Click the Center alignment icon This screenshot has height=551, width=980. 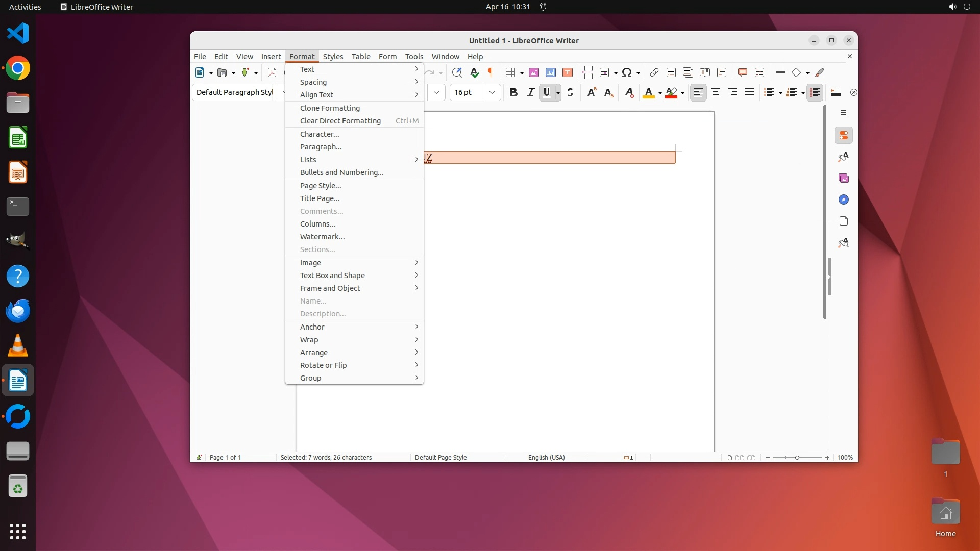pyautogui.click(x=716, y=92)
